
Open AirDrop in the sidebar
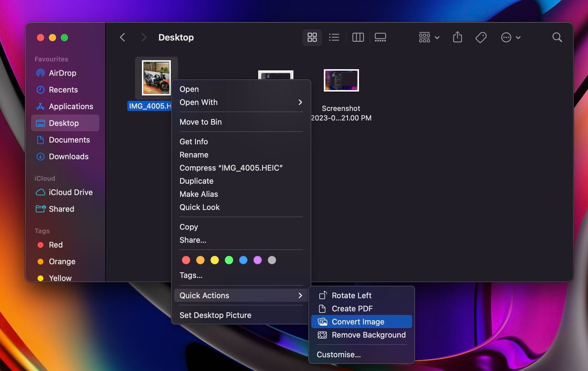[x=65, y=73]
